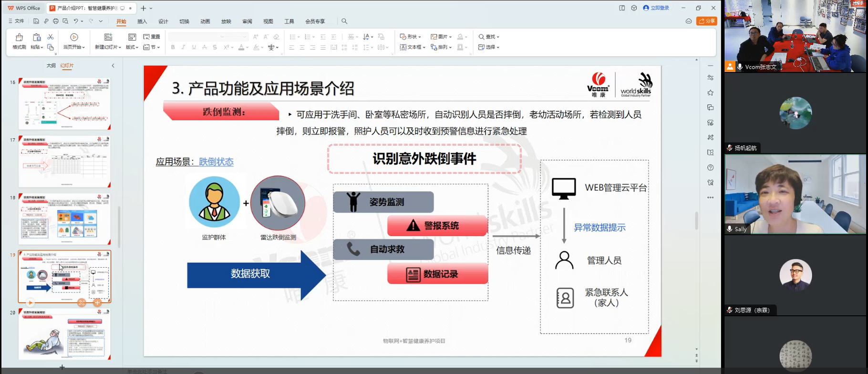The width and height of the screenshot is (868, 374).
Task: Switch sidebar to Outline (大纲) view
Action: 51,65
